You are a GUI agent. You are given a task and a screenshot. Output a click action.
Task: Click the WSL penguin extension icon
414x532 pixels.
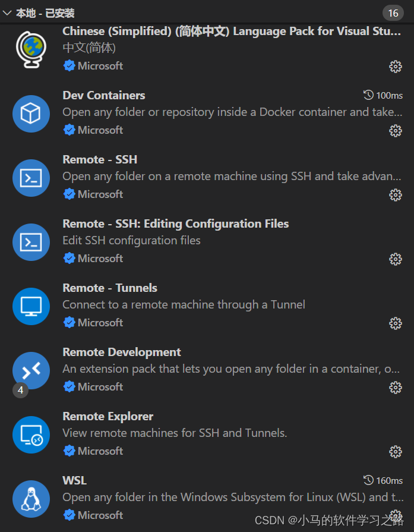(x=31, y=499)
